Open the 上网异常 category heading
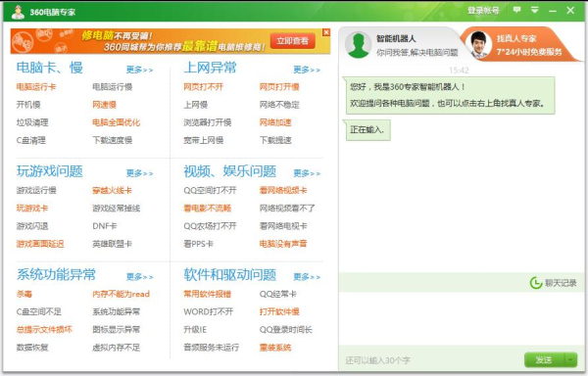588x376 pixels. tap(210, 68)
